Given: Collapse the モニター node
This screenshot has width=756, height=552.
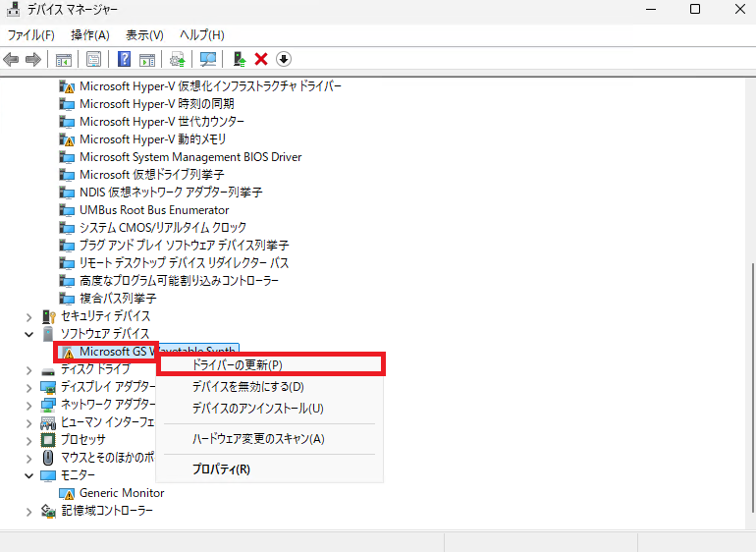Looking at the screenshot, I should (x=28, y=475).
